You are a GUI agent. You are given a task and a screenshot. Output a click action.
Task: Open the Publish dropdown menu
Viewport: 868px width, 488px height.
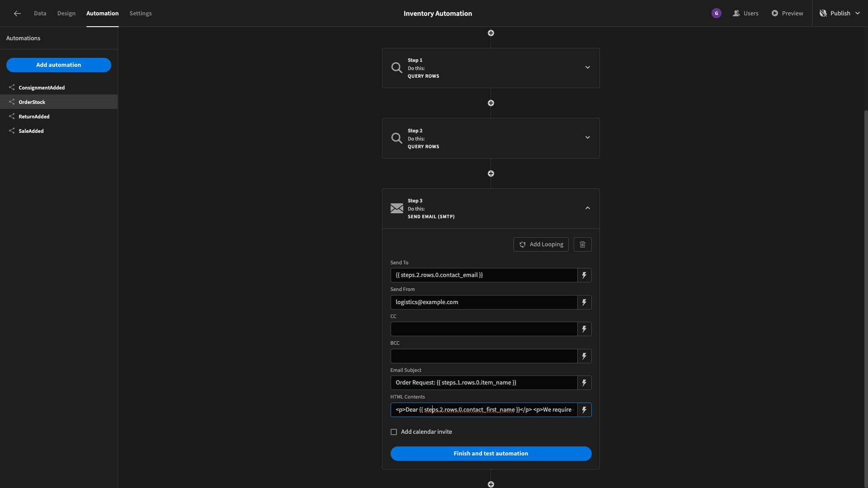click(x=840, y=14)
